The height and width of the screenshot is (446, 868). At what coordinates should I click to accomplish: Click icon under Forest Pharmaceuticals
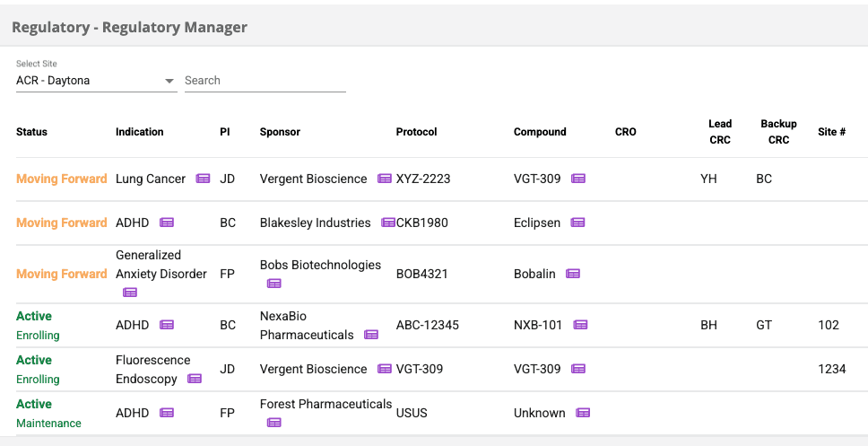click(x=274, y=422)
